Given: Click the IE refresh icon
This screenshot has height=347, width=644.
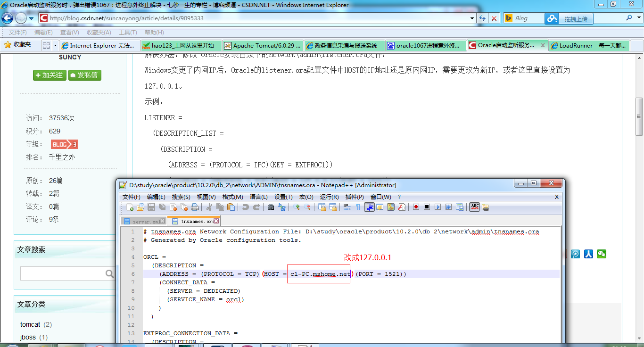Looking at the screenshot, I should pyautogui.click(x=482, y=18).
